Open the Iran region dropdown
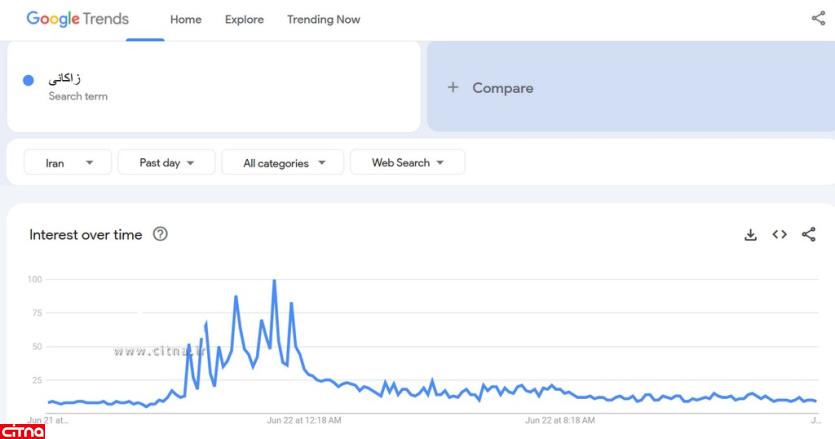 [x=69, y=163]
